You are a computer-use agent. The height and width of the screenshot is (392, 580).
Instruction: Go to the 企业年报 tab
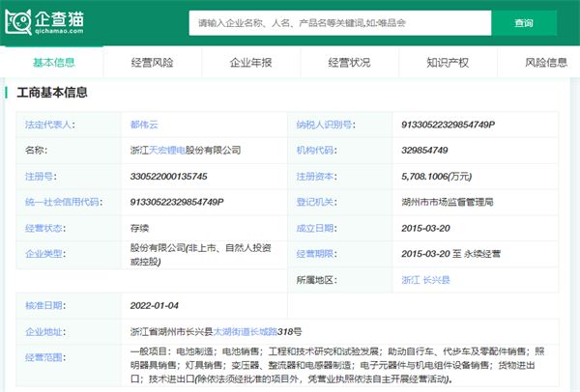(x=250, y=63)
